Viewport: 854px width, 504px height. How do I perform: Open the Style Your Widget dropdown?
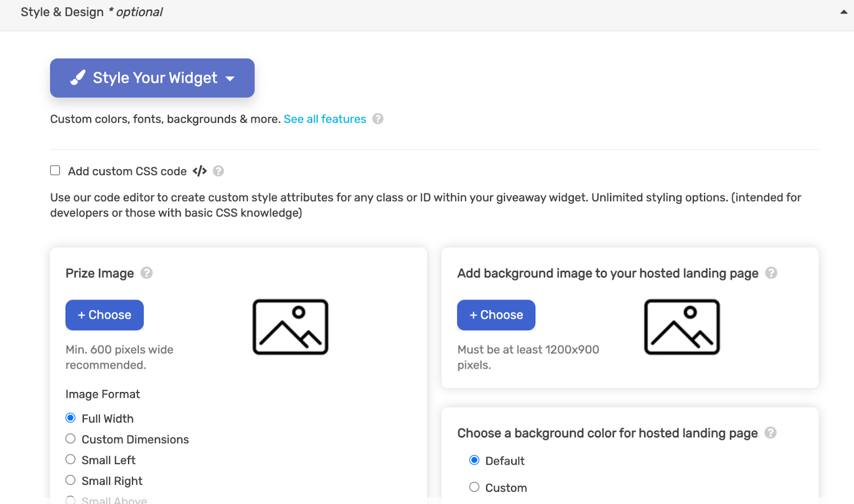152,78
